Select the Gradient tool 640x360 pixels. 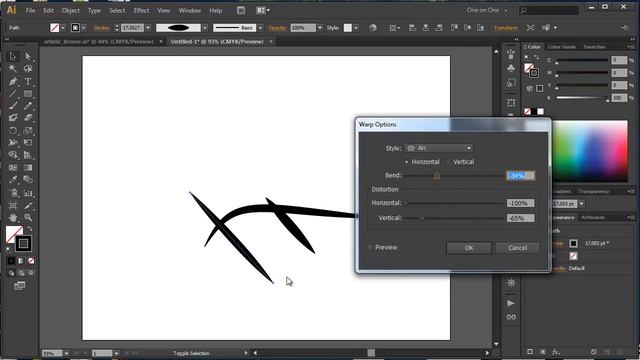point(28,168)
